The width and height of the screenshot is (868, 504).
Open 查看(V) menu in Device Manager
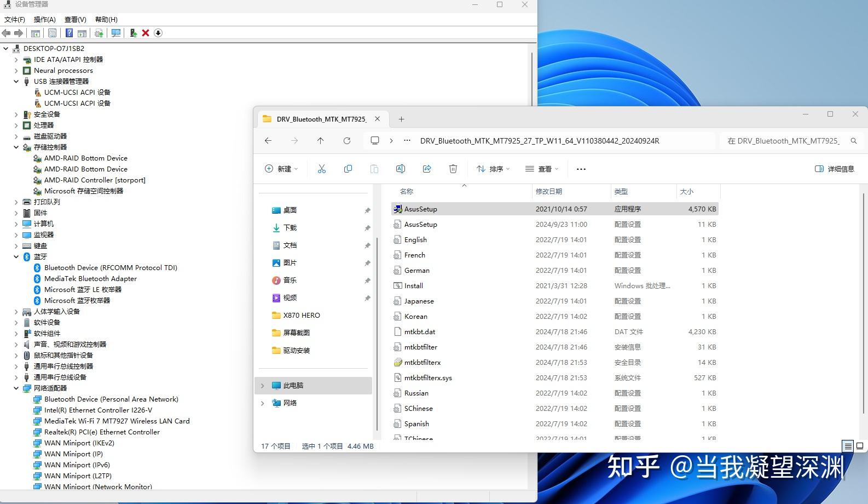pos(76,19)
